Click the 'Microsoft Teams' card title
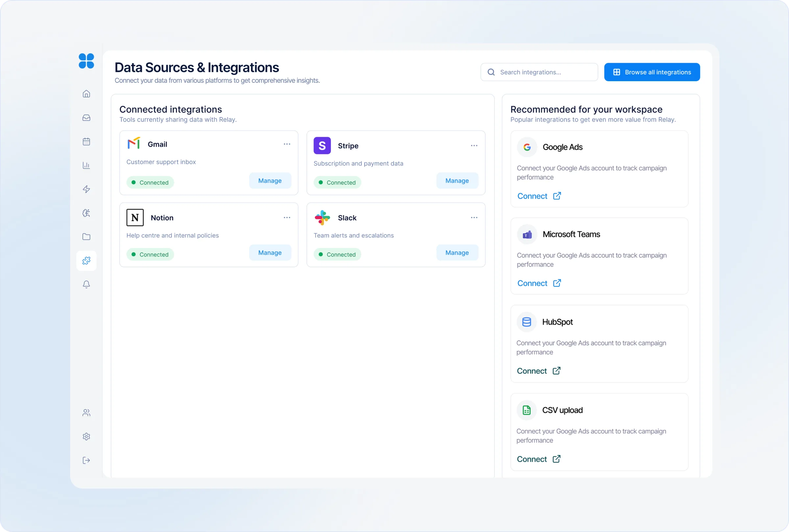The image size is (789, 532). pyautogui.click(x=571, y=234)
